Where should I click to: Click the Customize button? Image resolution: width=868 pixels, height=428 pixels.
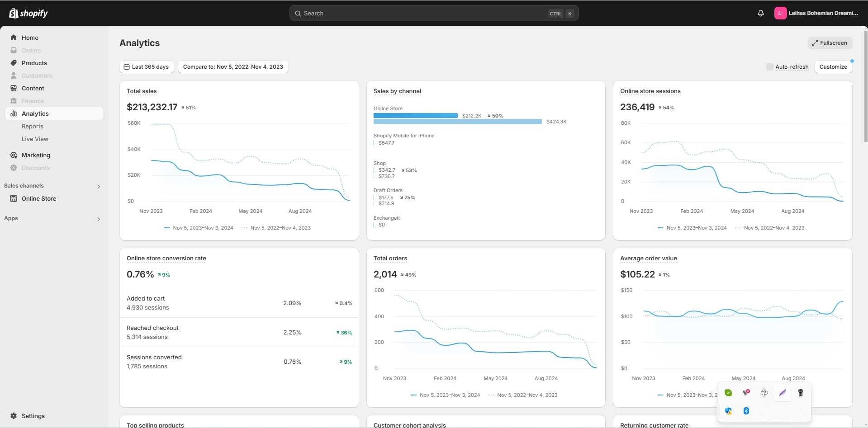[x=833, y=67]
